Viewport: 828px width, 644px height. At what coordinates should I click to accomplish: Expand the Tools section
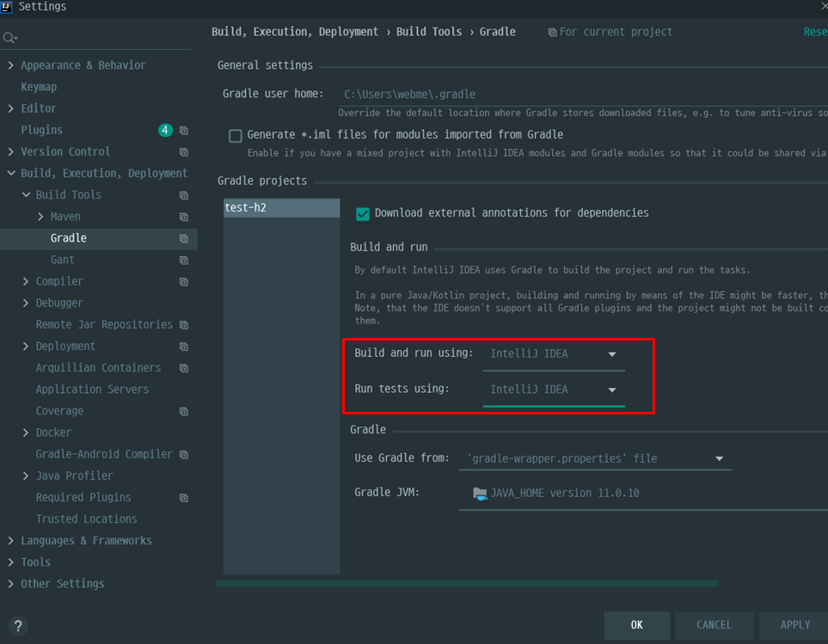(10, 562)
